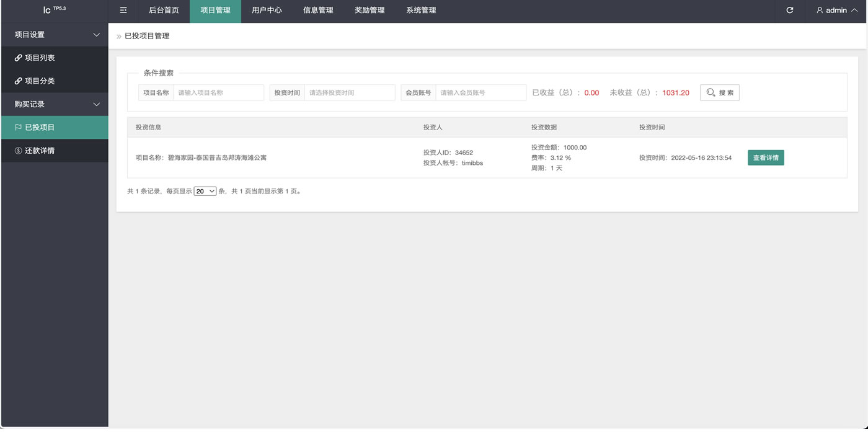Click the flag icon beside 已投项目
Image resolution: width=868 pixels, height=434 pixels.
pos(19,127)
